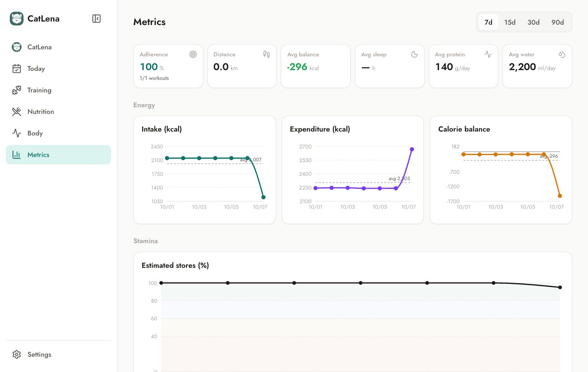
Task: Click the Settings gear icon
Action: pyautogui.click(x=16, y=354)
